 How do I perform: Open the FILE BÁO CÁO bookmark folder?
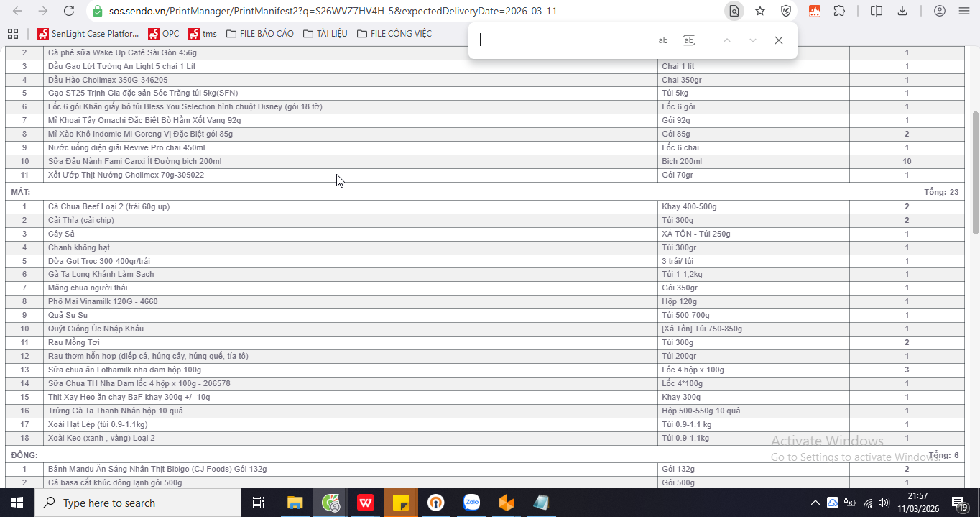[259, 33]
